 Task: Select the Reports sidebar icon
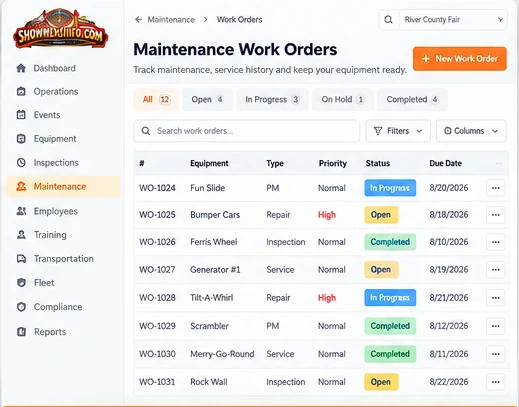(21, 332)
